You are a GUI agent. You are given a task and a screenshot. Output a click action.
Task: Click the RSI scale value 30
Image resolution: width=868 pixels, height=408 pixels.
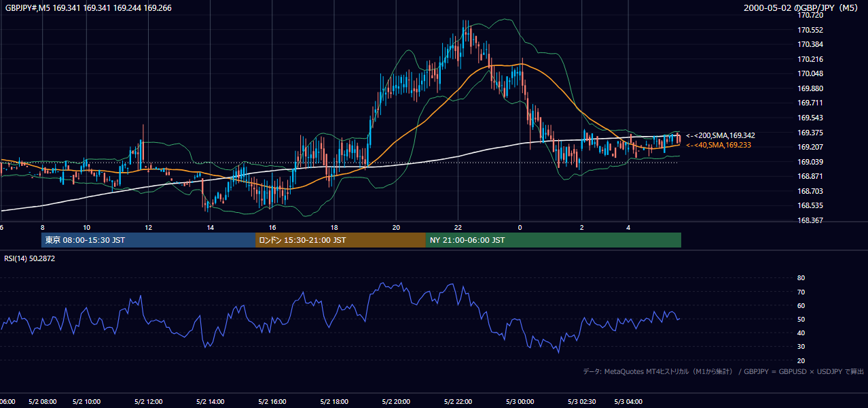(801, 347)
